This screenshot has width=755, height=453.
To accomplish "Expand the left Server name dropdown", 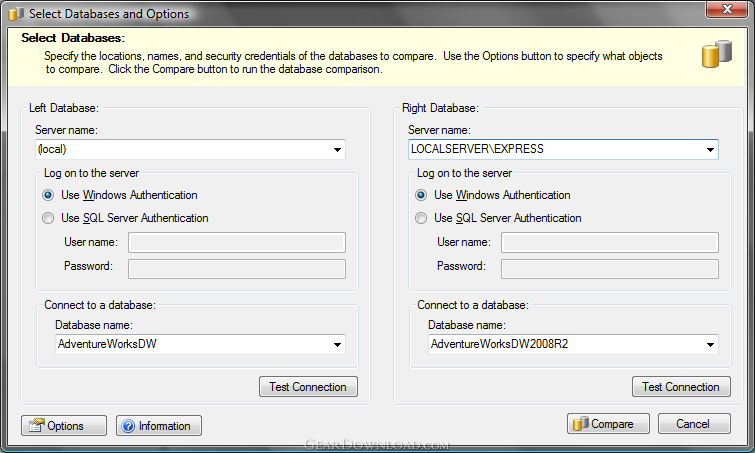I will coord(337,150).
